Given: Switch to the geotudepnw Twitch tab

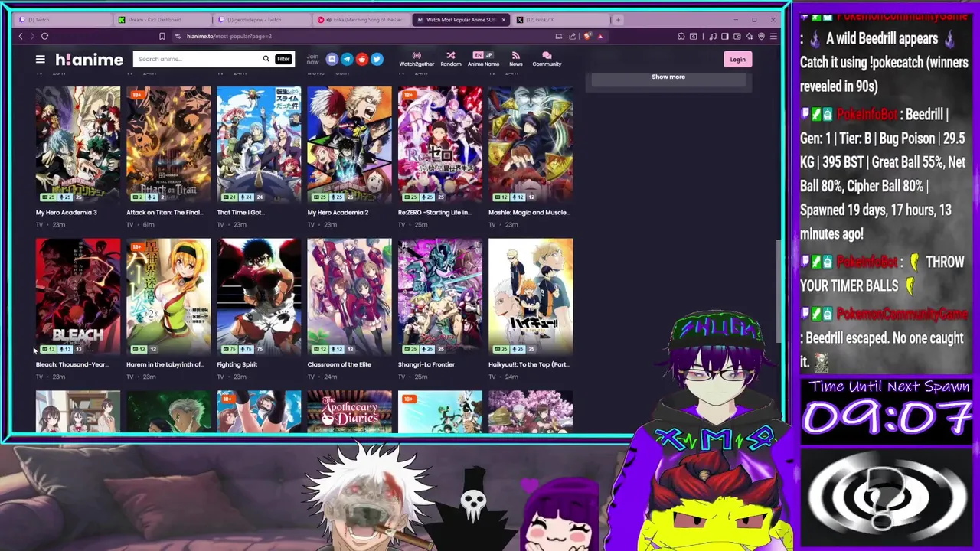Looking at the screenshot, I should [262, 19].
